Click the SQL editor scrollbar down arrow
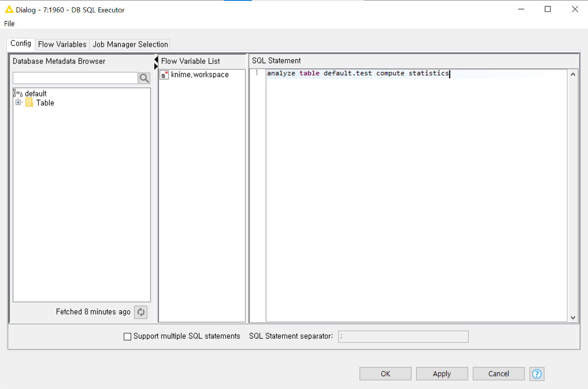 pos(573,317)
